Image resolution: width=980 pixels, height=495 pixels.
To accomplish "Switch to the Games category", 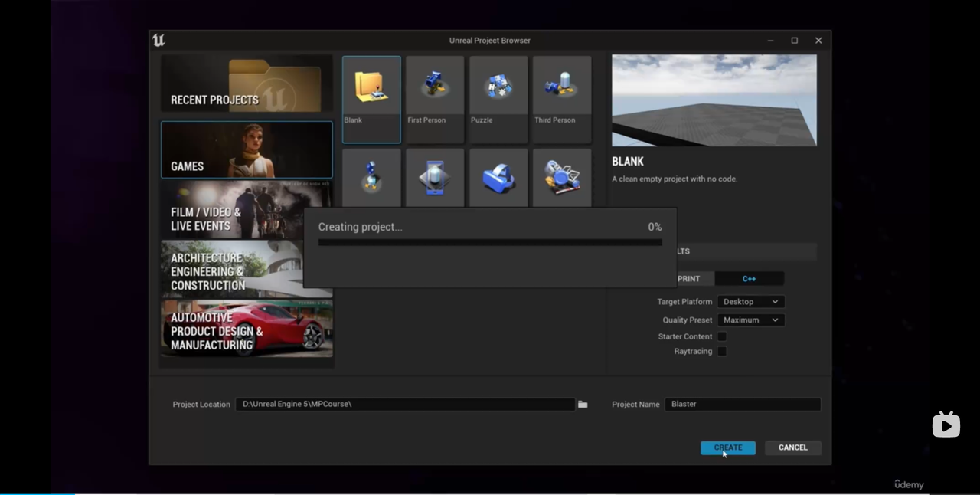I will click(x=247, y=149).
